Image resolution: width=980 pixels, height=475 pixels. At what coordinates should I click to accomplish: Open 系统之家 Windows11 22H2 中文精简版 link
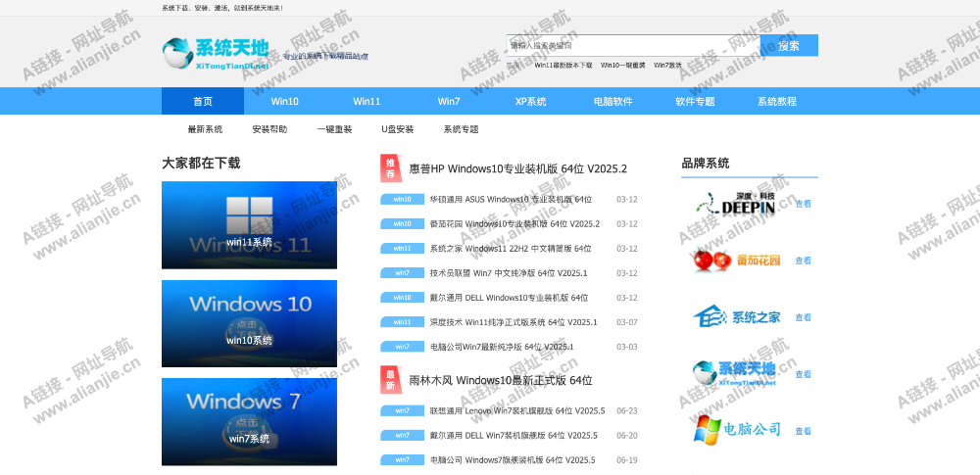pyautogui.click(x=511, y=248)
